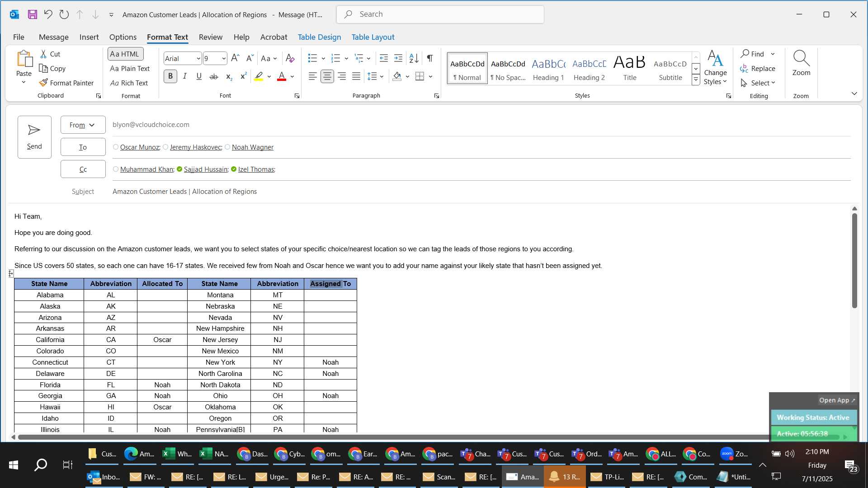Increase font size with the grow font icon
This screenshot has width=868, height=488.
(235, 58)
